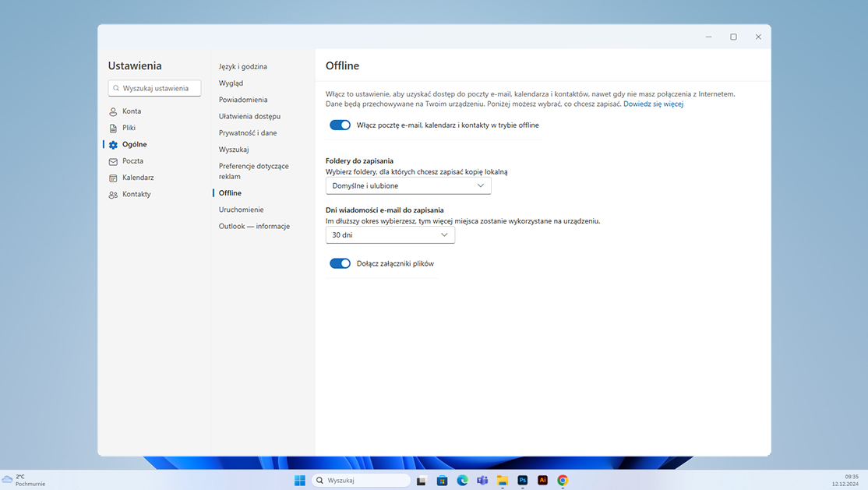Screen dimensions: 868x490
Task: Expand the 30 dni dropdown
Action: click(390, 234)
